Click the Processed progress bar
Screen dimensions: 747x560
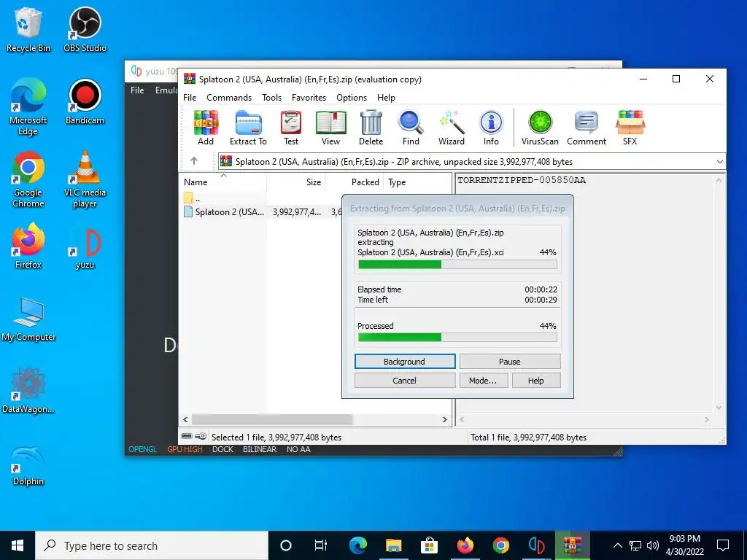(457, 337)
